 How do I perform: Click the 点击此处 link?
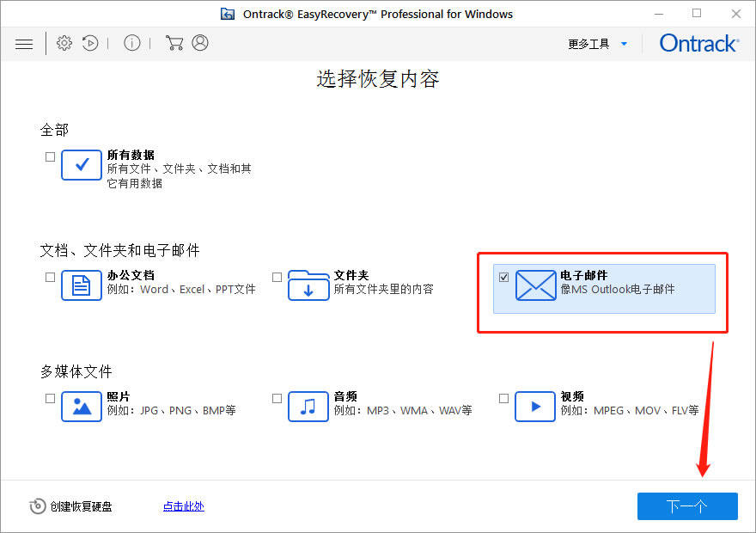[183, 506]
